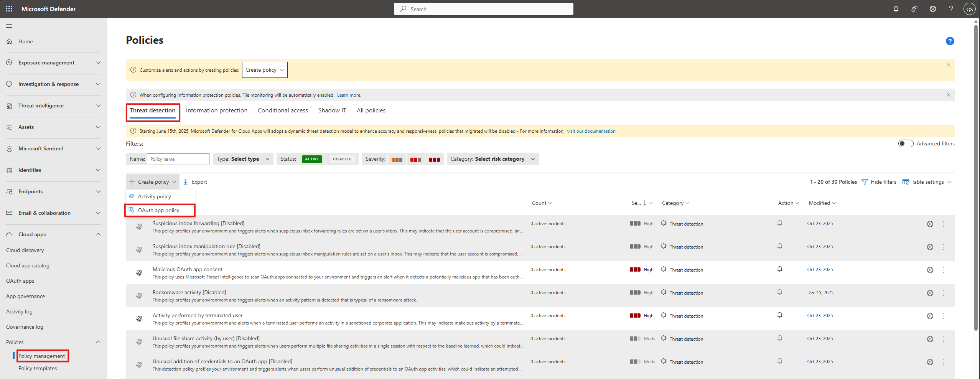This screenshot has height=379, width=980.
Task: Open the settings gear in top bar
Action: coord(932,9)
